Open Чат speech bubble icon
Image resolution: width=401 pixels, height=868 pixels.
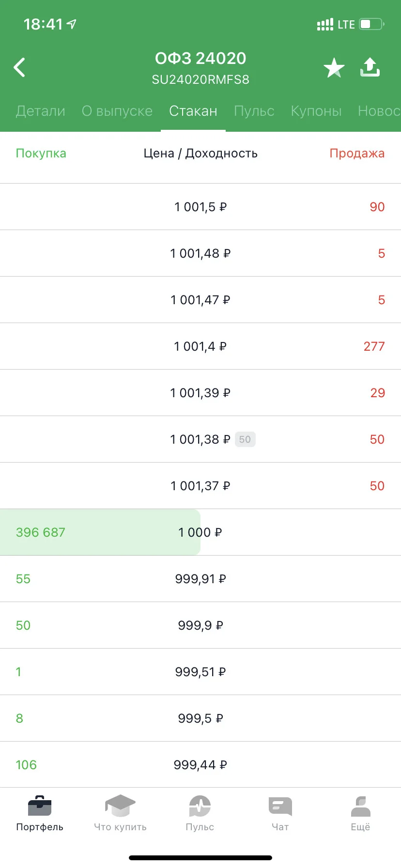tap(280, 806)
